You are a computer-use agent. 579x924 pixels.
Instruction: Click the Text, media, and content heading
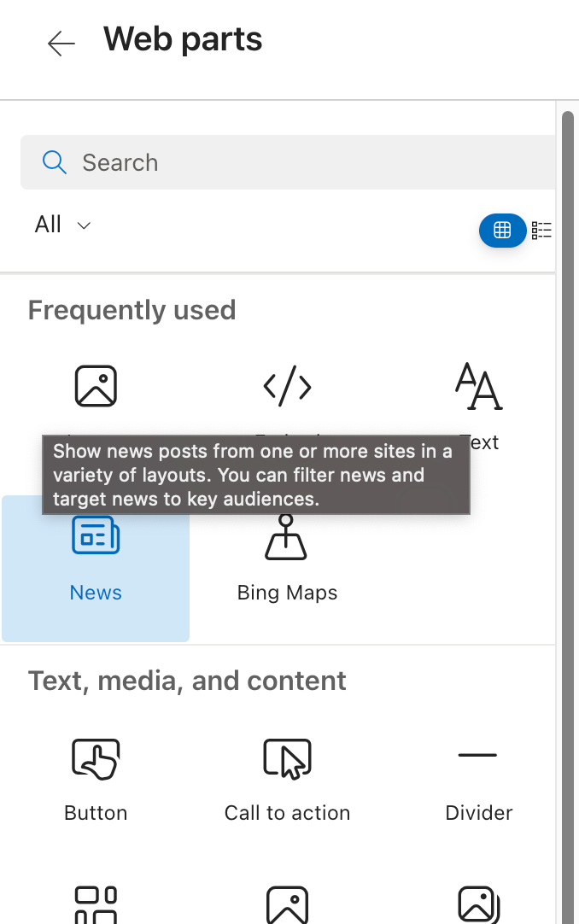pos(187,681)
